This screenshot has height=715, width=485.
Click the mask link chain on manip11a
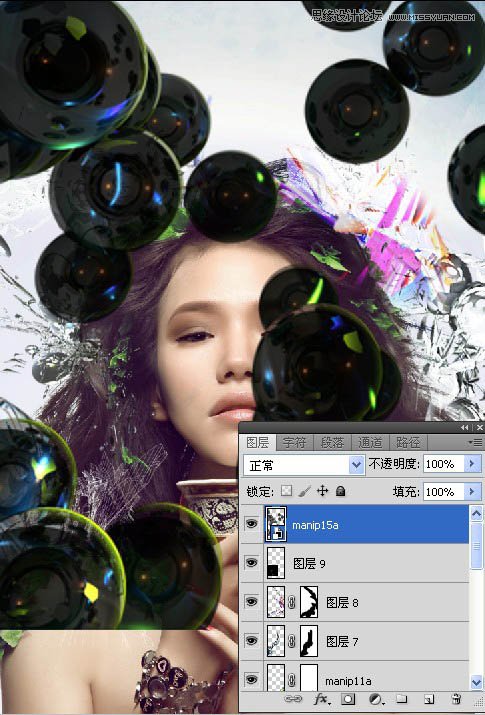pos(292,681)
